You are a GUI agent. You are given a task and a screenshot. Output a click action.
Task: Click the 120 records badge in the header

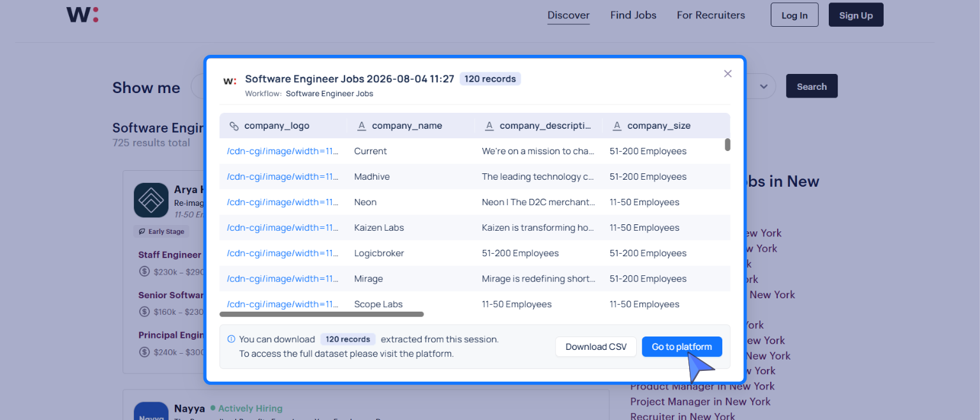(490, 79)
